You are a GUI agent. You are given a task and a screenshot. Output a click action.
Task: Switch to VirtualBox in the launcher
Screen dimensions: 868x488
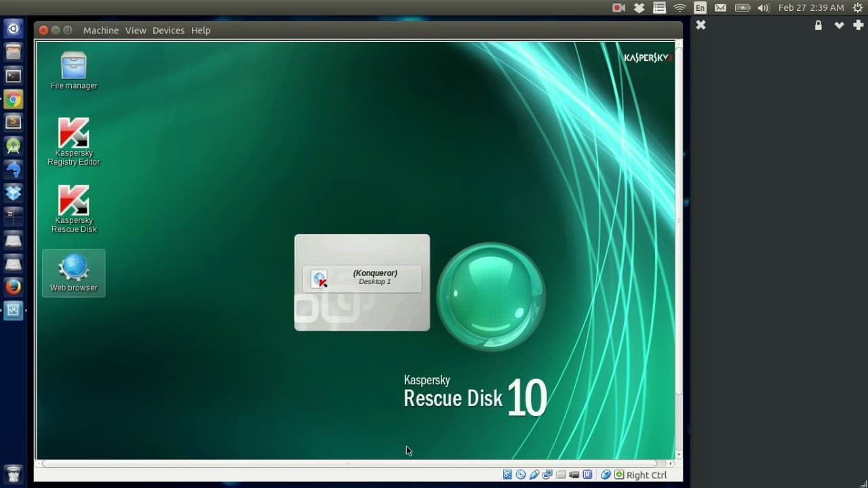pos(14,310)
